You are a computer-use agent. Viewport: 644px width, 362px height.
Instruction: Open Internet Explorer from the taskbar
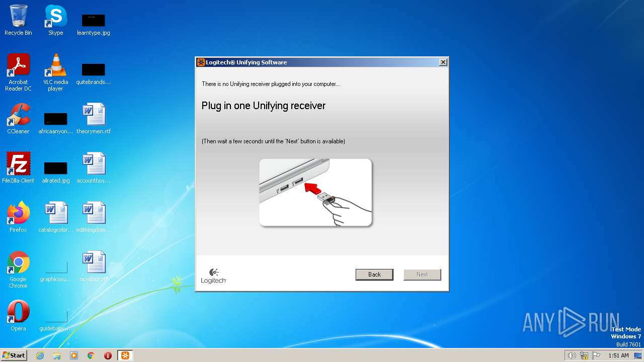pos(40,355)
